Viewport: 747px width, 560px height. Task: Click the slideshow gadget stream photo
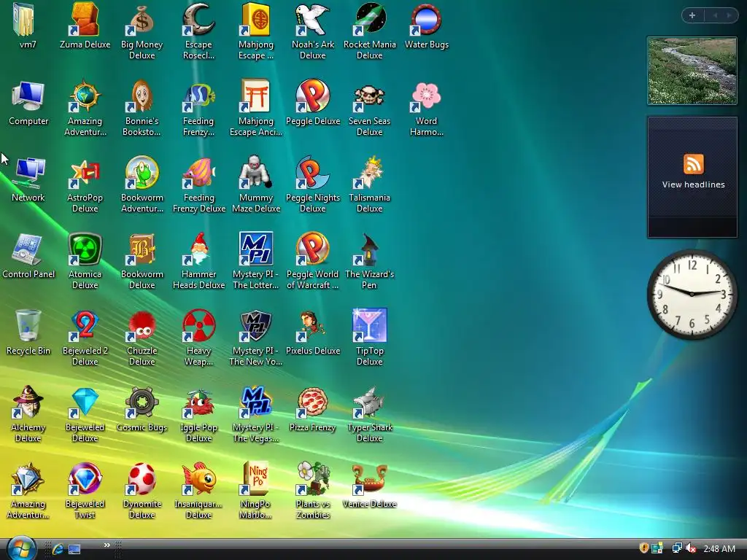(x=692, y=71)
